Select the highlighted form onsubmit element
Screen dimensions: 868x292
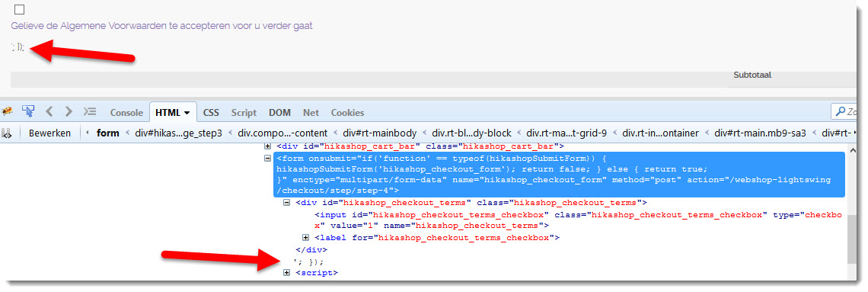(559, 175)
